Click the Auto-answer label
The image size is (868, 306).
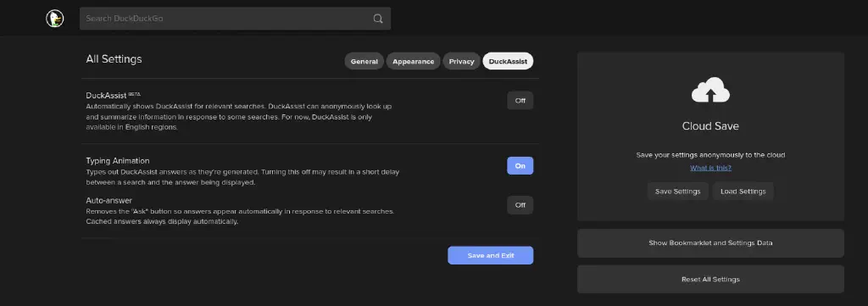click(109, 200)
